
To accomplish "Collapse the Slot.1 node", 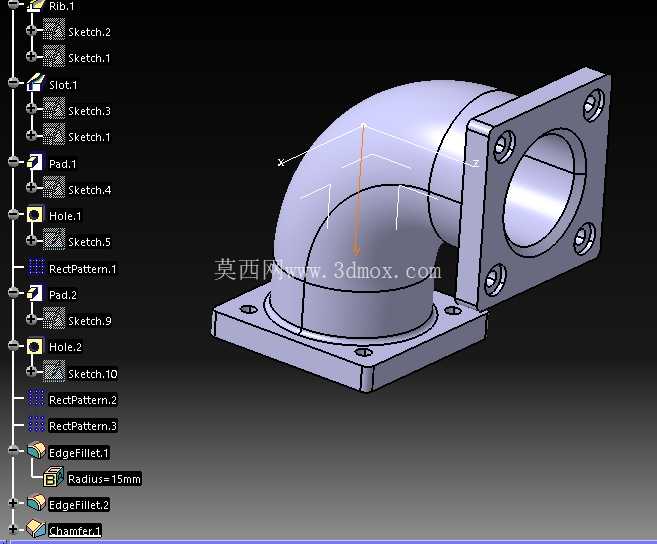I will tap(13, 83).
